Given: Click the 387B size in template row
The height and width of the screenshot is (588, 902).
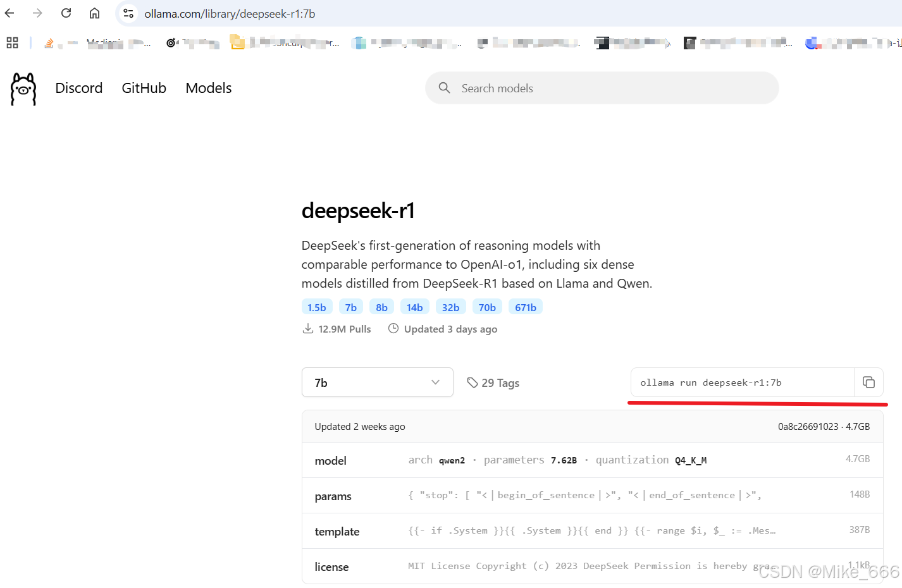Looking at the screenshot, I should [x=860, y=530].
